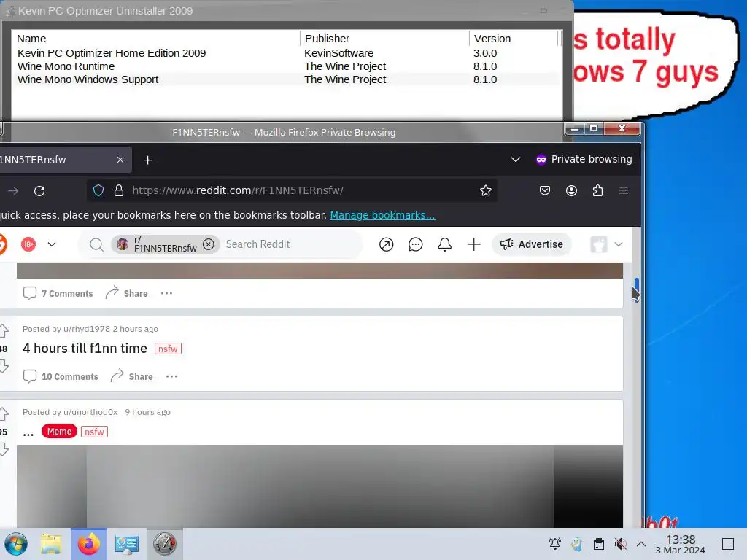Click the Advertise button
The height and width of the screenshot is (560, 747).
[x=532, y=244]
